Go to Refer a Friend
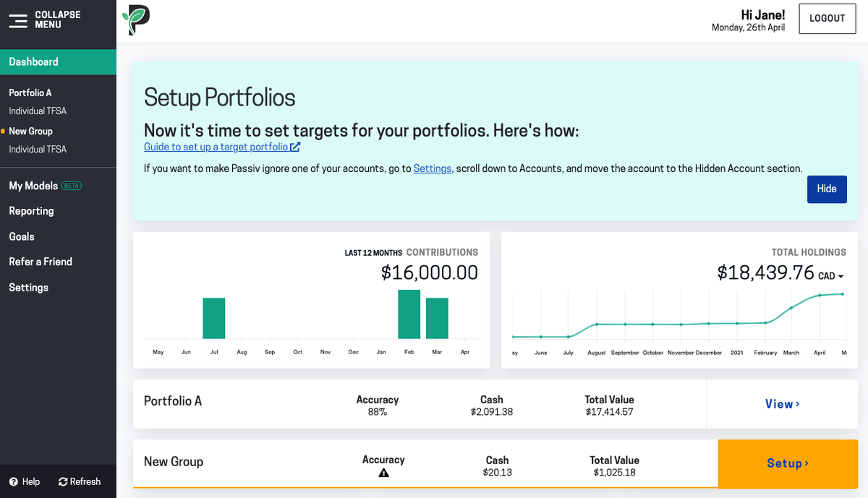Viewport: 868px width, 498px height. [x=41, y=262]
